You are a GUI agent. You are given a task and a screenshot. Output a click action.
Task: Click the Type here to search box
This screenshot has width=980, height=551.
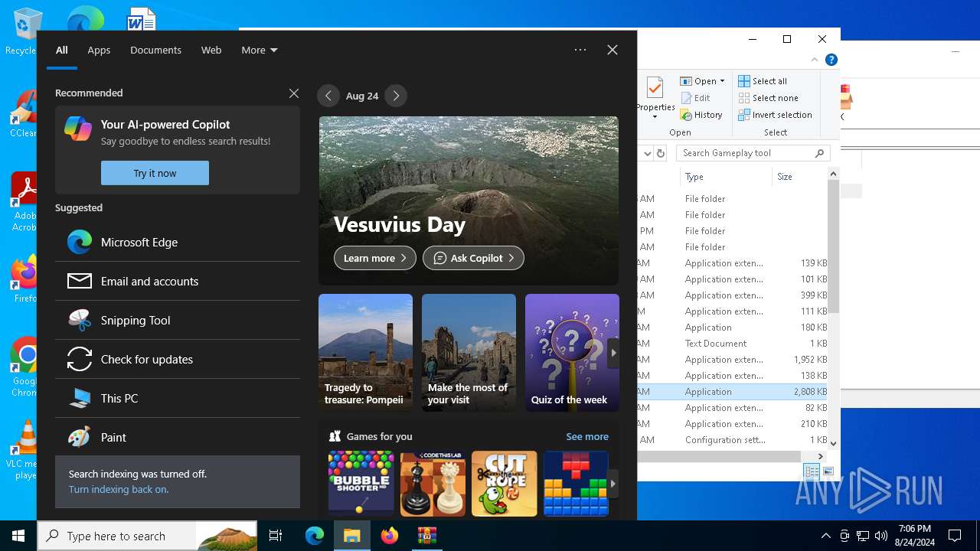(x=147, y=536)
